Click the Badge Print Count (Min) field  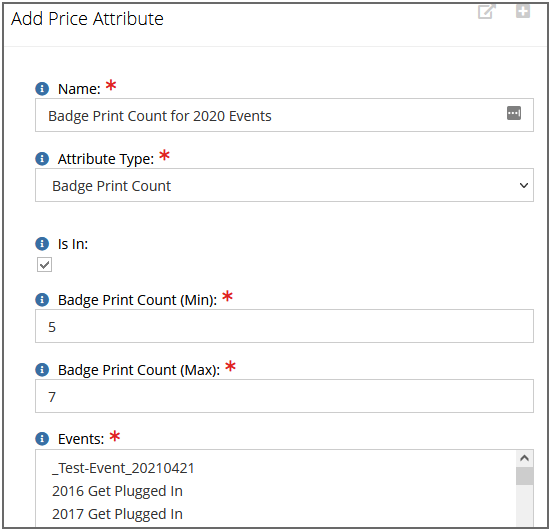tap(284, 326)
